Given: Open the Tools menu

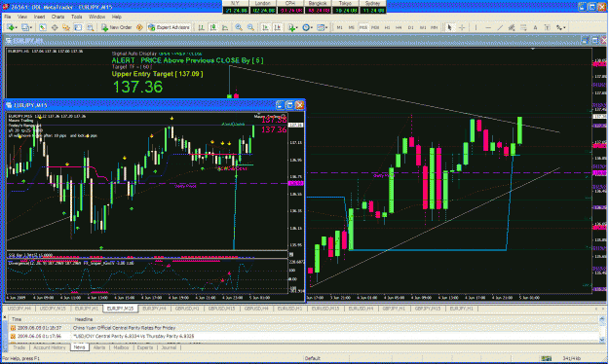Looking at the screenshot, I should coord(77,17).
